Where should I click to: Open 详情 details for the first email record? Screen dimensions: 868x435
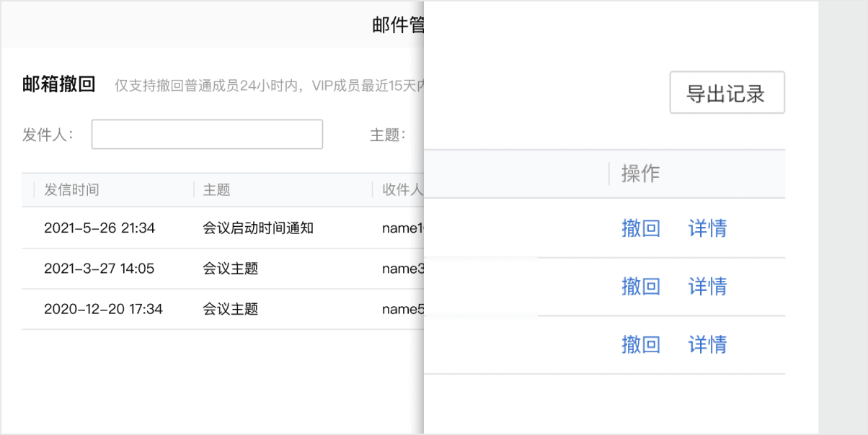click(x=707, y=228)
